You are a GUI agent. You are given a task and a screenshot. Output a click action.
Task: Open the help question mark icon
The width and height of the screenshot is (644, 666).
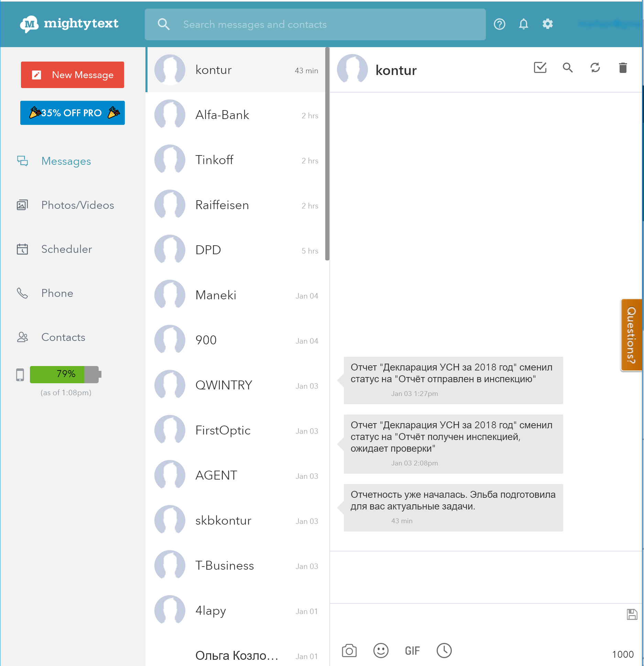pos(500,24)
